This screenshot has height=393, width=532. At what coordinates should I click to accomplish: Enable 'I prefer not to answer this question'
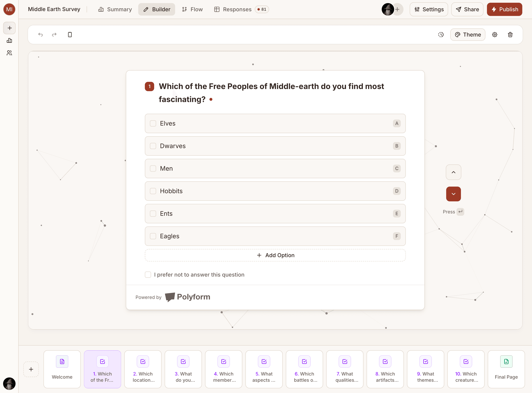148,274
